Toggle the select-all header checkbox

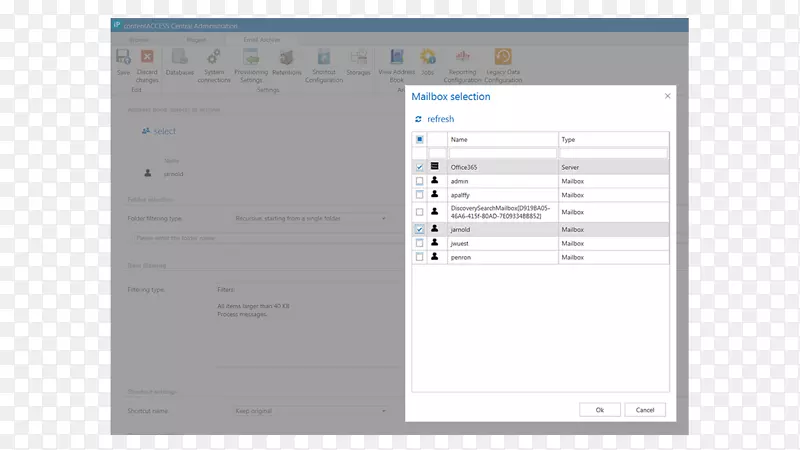419,139
